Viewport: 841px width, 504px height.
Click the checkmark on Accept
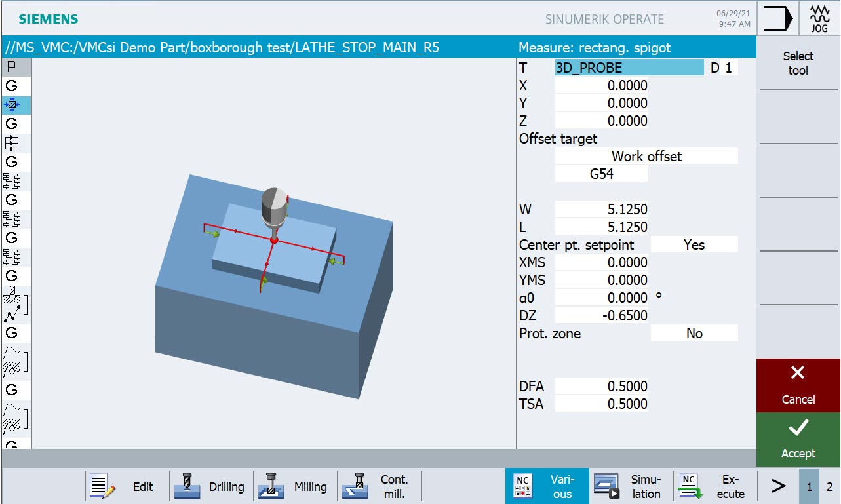(x=798, y=428)
